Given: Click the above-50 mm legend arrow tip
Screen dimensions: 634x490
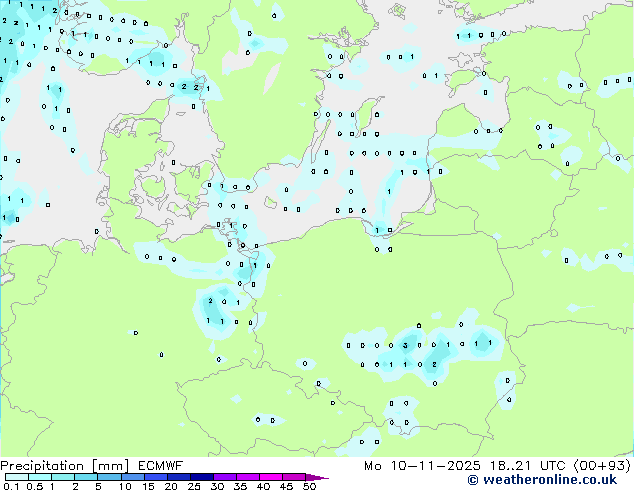Looking at the screenshot, I should pos(317,477).
